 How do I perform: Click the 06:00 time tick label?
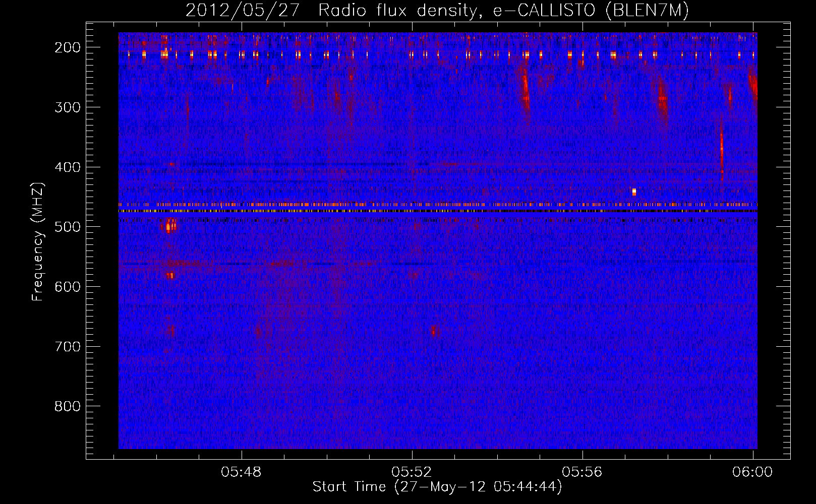752,472
